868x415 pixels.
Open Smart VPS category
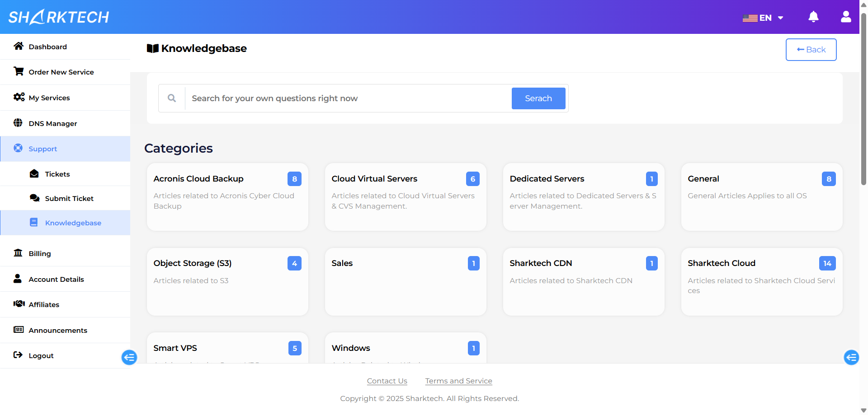pos(228,348)
